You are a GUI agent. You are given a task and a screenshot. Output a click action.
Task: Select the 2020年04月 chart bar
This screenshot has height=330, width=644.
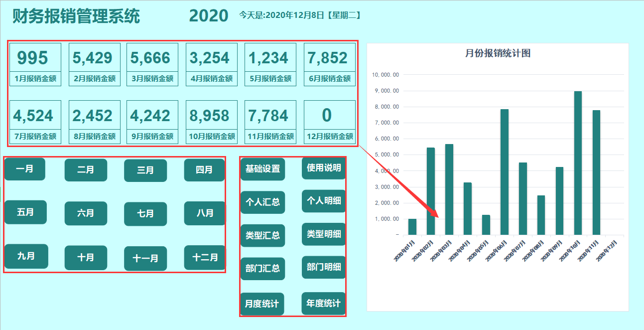click(468, 209)
